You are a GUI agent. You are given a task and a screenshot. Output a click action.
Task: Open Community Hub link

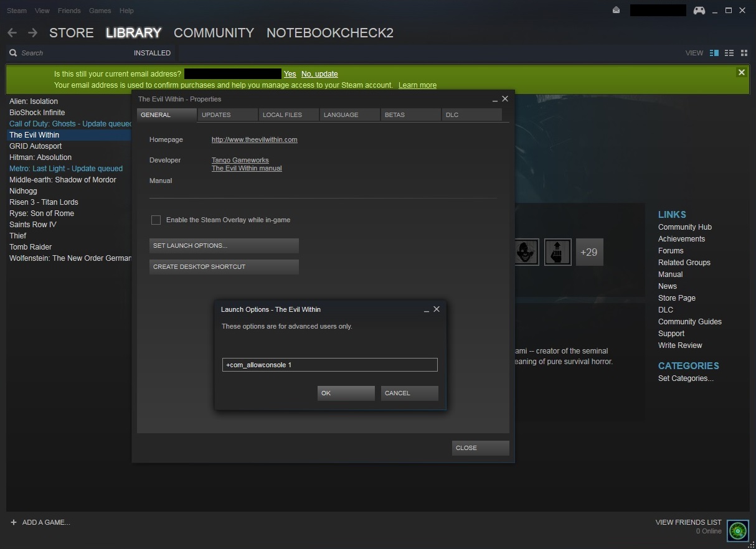(x=685, y=227)
